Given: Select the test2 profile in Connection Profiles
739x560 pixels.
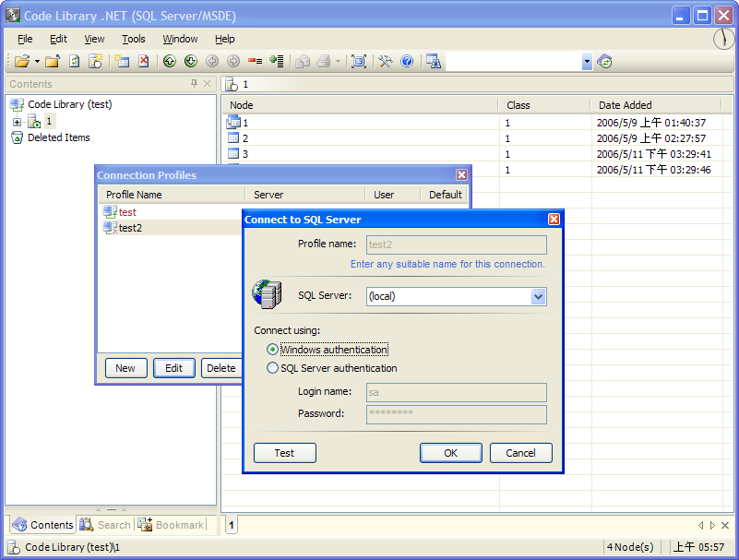Looking at the screenshot, I should coord(130,228).
